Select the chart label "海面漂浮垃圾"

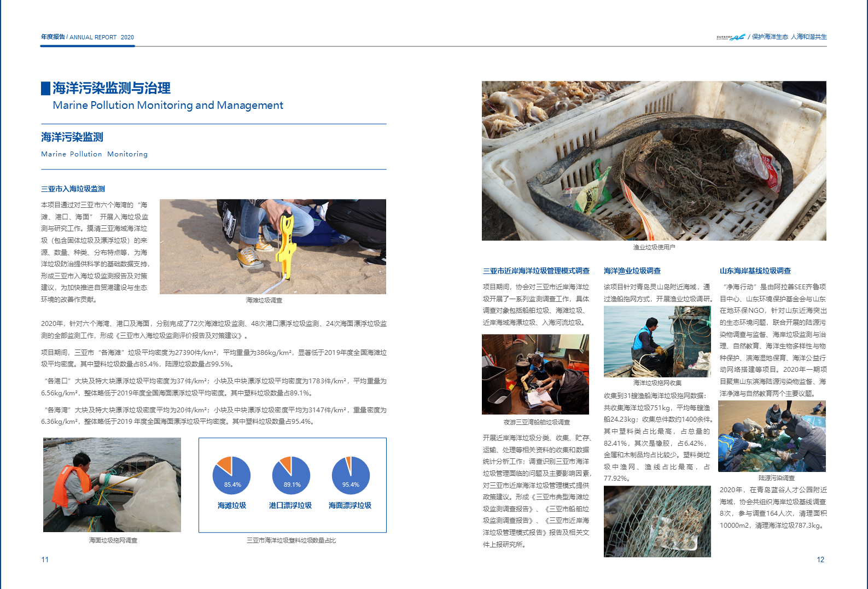coord(350,505)
